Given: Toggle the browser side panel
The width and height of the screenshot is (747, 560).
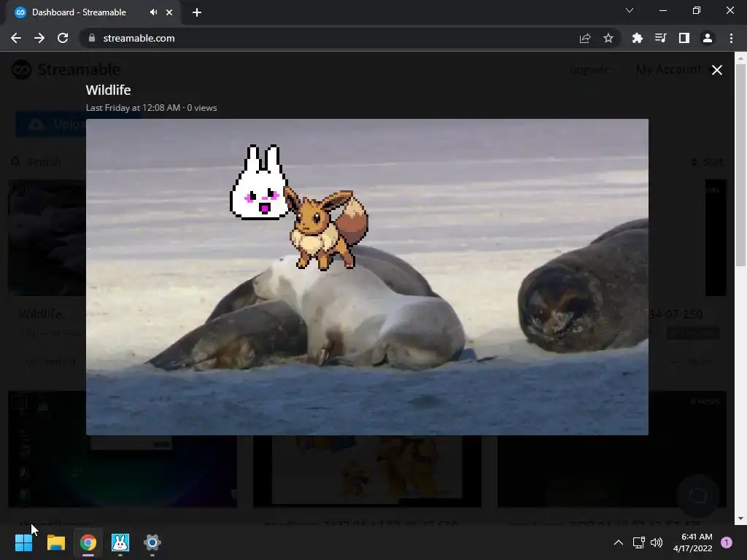Looking at the screenshot, I should click(684, 38).
